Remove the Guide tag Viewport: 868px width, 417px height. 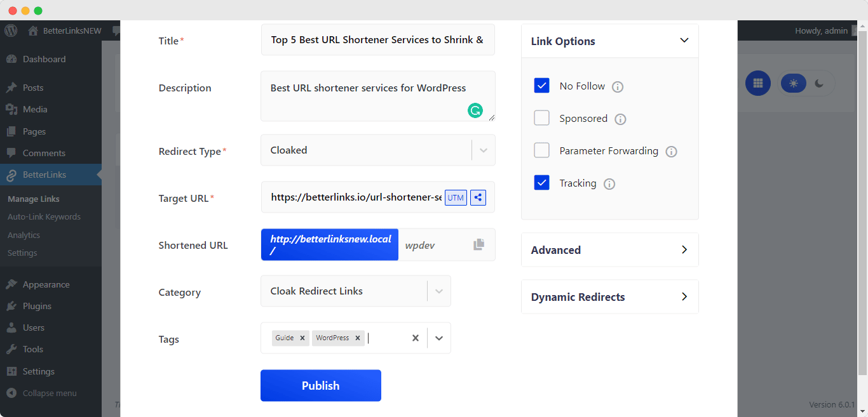pos(302,338)
